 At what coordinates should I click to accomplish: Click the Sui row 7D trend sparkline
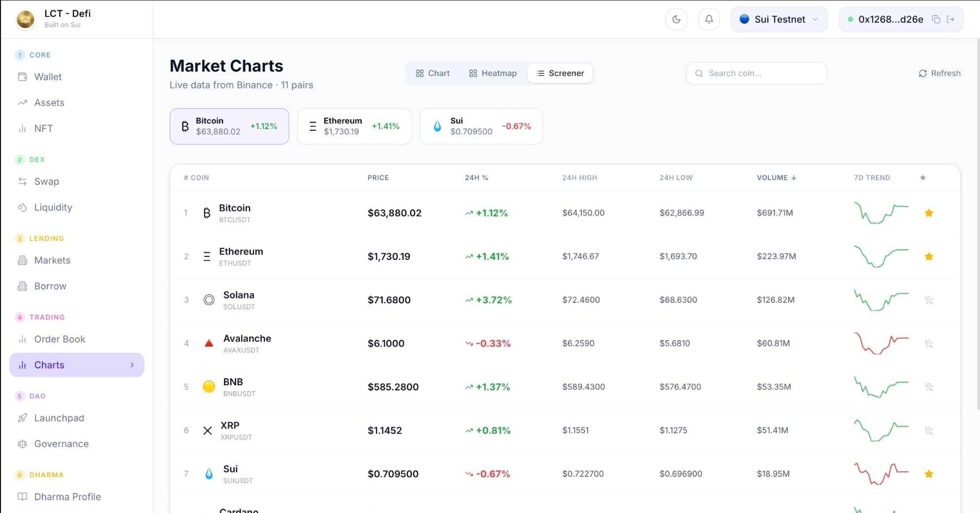click(881, 474)
